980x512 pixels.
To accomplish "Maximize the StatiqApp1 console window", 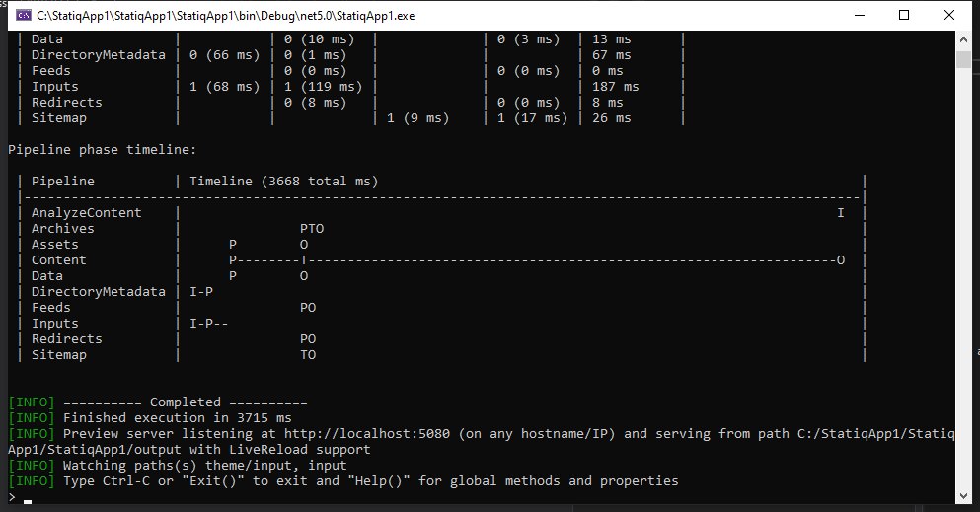I will 904,15.
